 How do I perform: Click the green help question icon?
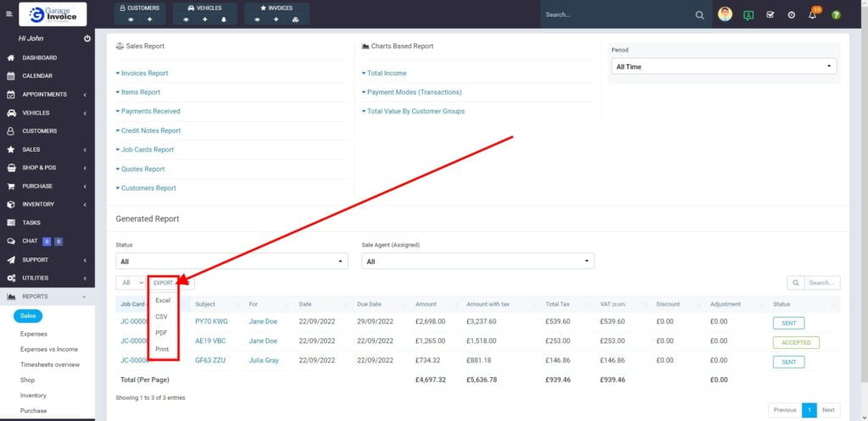click(x=836, y=15)
